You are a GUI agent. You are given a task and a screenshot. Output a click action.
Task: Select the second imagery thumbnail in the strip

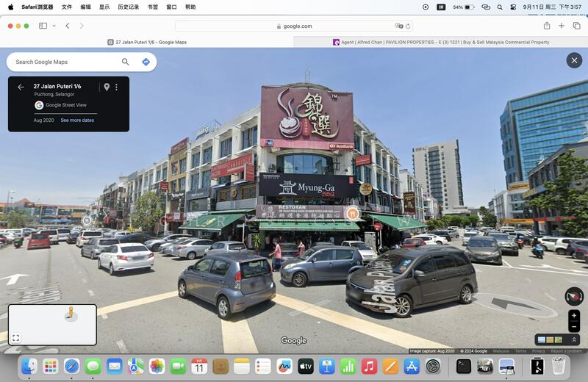[x=550, y=340]
